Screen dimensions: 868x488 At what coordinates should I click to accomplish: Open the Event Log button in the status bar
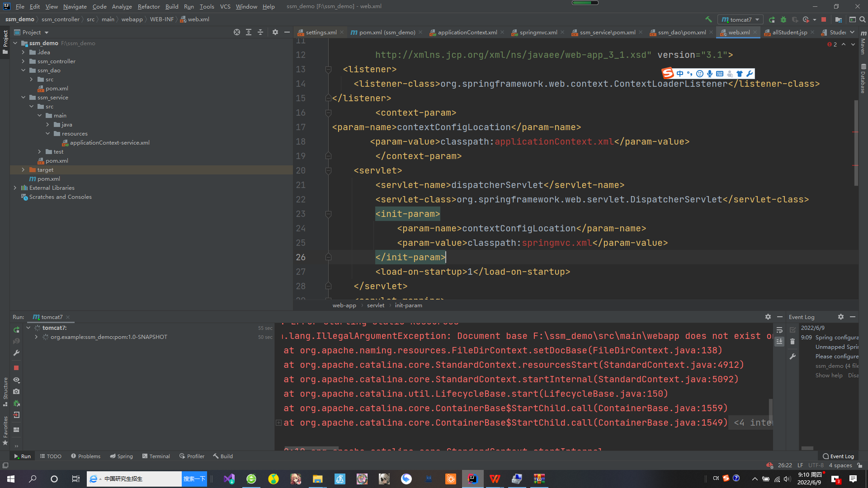[838, 456]
